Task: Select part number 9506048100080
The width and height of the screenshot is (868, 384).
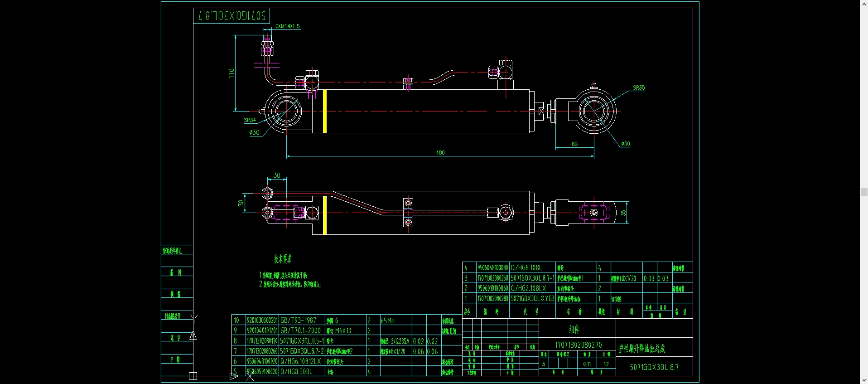Action: (x=493, y=267)
